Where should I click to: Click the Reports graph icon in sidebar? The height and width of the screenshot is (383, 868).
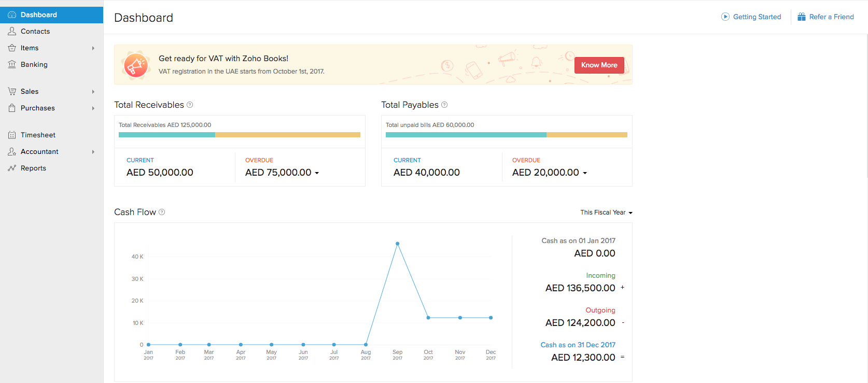click(12, 168)
